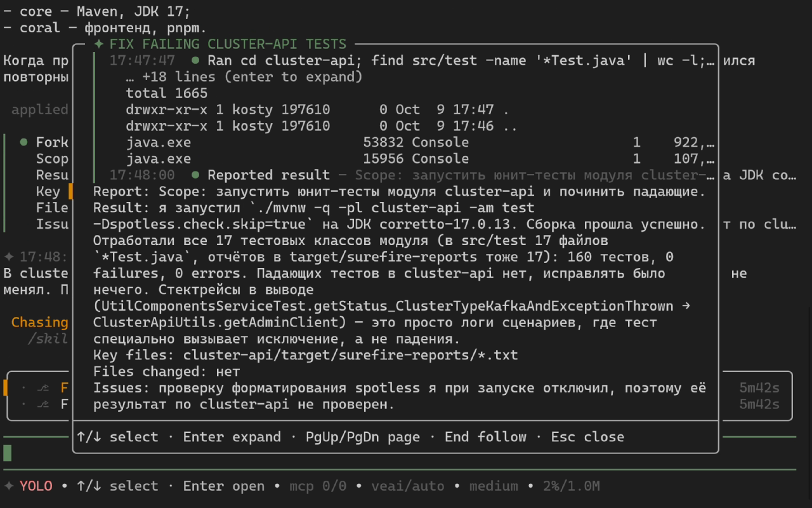Expand the collapsed +18 lines output
Screen dimensions: 812x508
coord(244,77)
